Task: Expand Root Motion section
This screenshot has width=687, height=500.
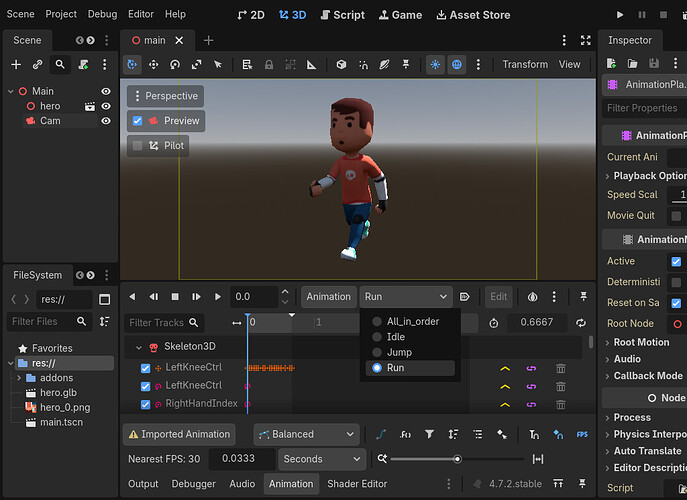Action: point(607,343)
